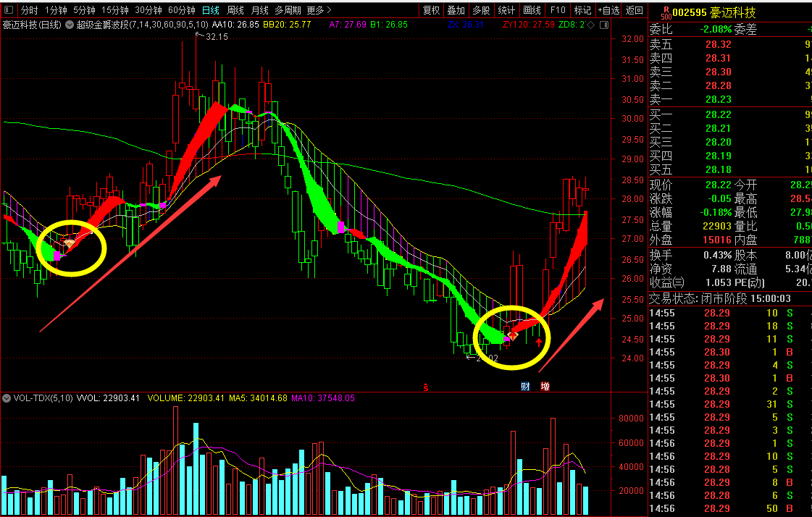
Task: Toggle the 叠加 overlay option
Action: 456,10
